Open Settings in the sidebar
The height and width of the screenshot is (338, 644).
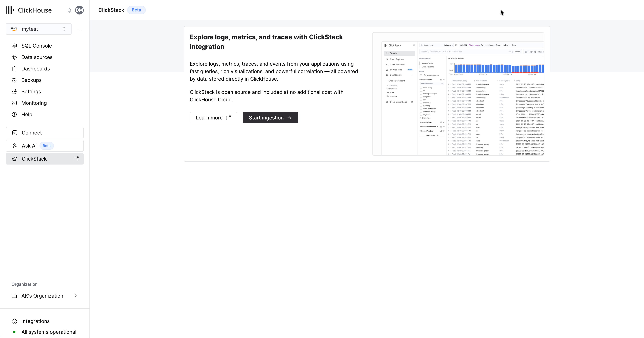31,92
